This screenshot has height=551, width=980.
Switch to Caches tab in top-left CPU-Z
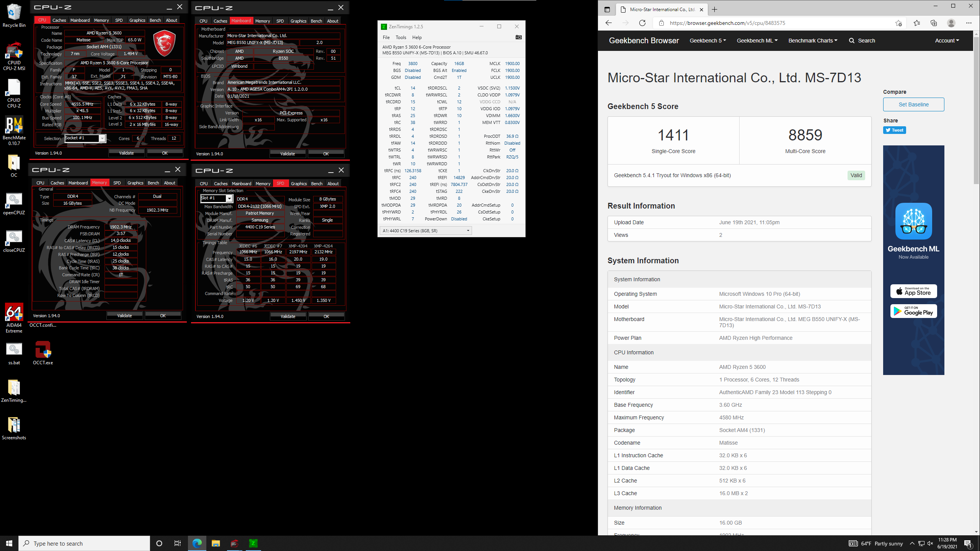coord(59,20)
